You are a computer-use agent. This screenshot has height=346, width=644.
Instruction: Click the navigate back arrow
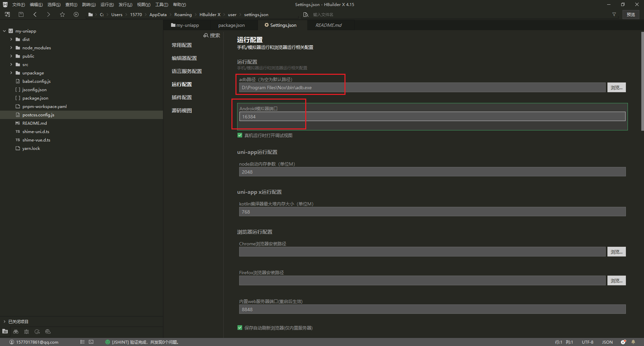pyautogui.click(x=35, y=14)
